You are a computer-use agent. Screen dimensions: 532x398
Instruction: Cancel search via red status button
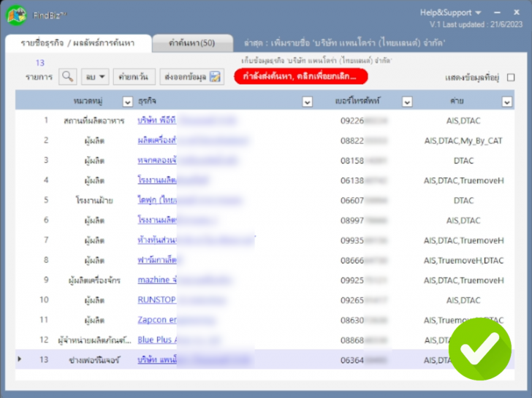click(301, 76)
